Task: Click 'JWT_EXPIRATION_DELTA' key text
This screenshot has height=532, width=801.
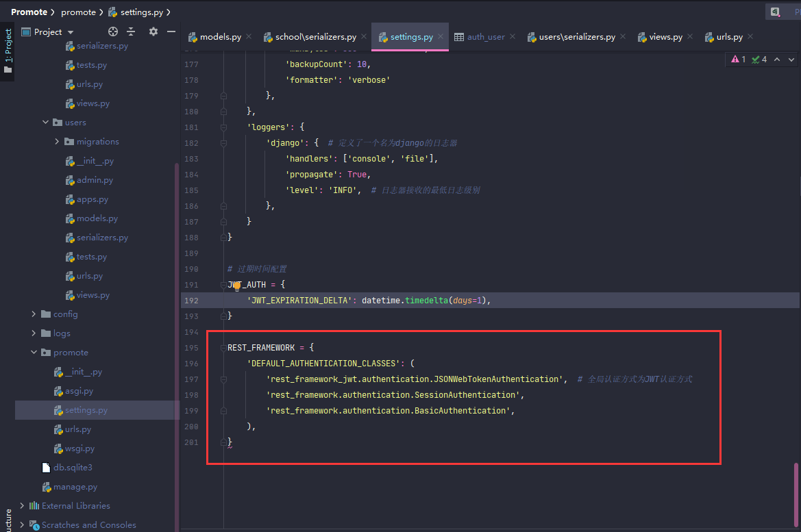Action: click(299, 300)
